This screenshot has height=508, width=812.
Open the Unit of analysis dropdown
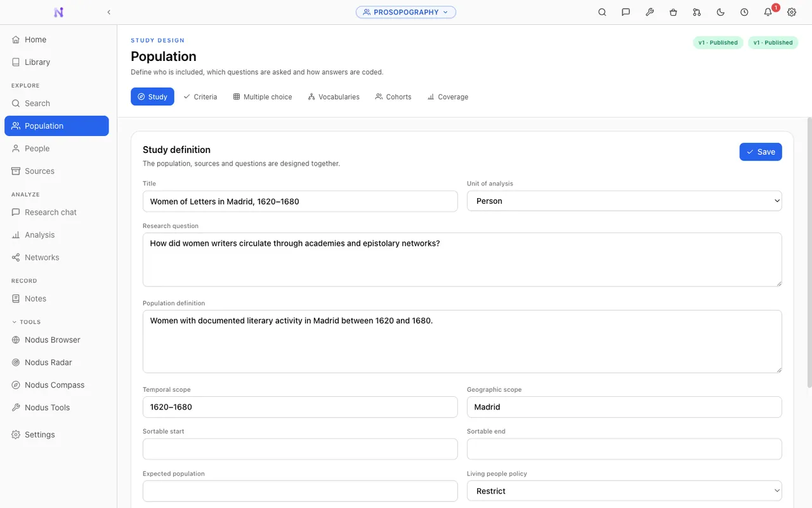[624, 201]
